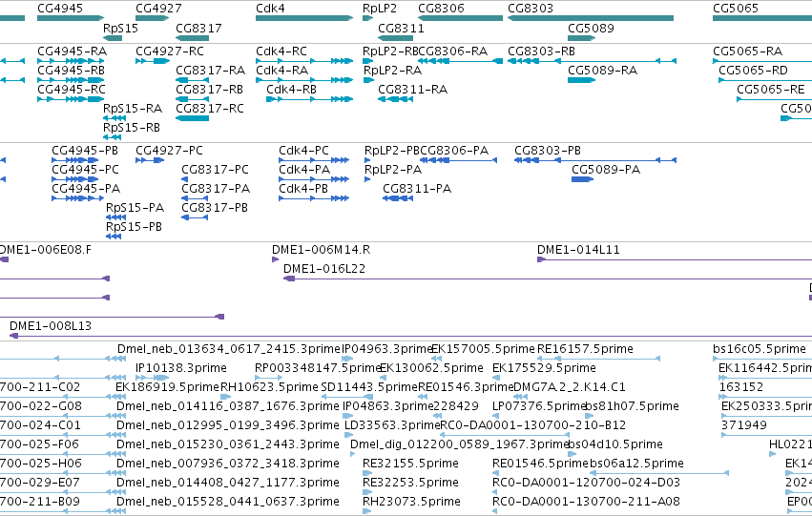Select EST RH10623.5prime
The image size is (812, 516).
[226, 397]
